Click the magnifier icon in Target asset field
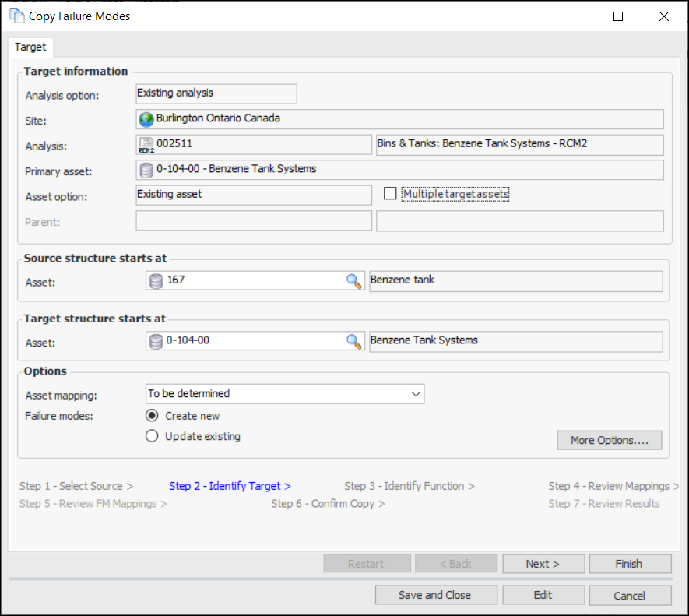 click(354, 341)
